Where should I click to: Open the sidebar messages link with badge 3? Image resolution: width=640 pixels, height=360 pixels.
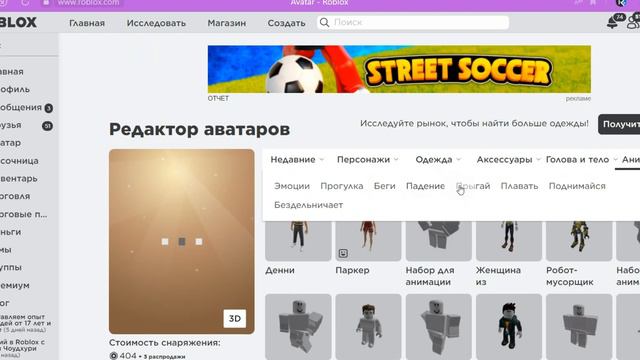[27, 108]
